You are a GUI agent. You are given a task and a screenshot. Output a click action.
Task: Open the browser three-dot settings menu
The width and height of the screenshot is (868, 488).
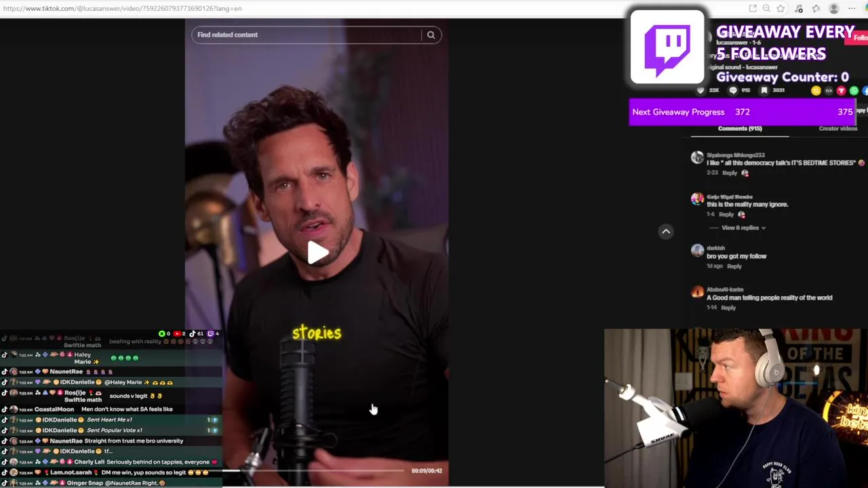pos(852,8)
